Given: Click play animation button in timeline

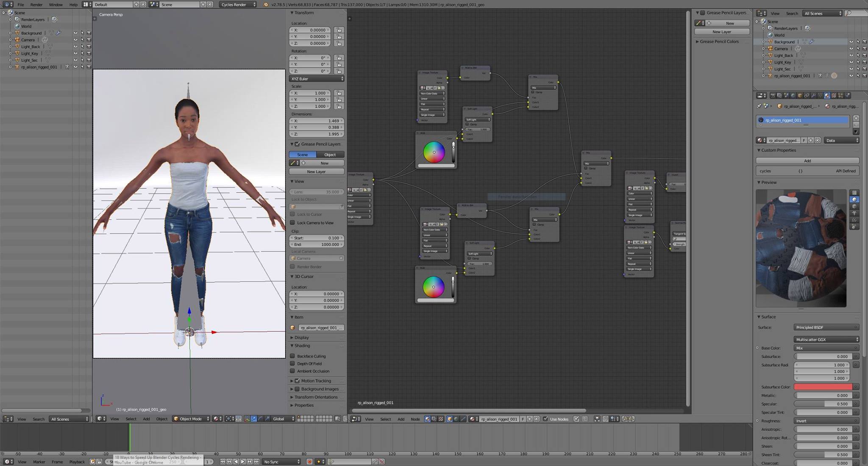Looking at the screenshot, I should point(243,461).
